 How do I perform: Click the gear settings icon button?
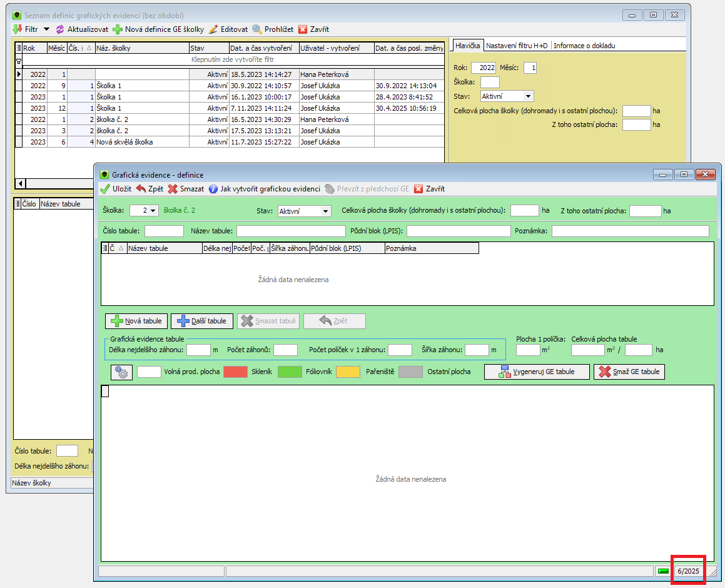click(x=121, y=372)
